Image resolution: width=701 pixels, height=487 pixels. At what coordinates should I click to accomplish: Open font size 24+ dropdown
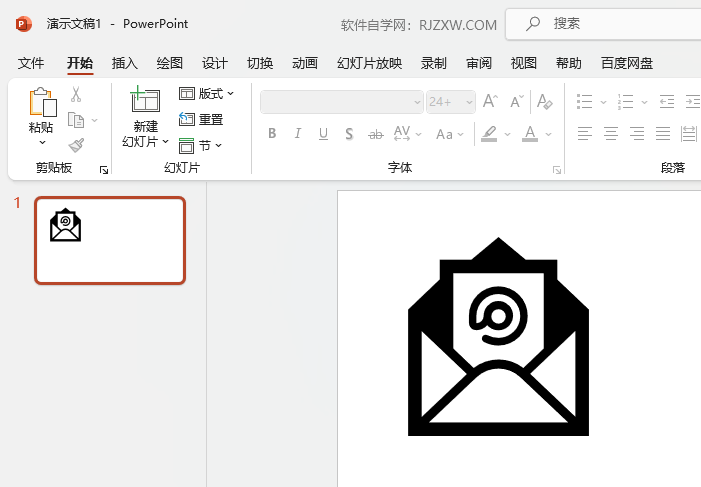[x=469, y=102]
